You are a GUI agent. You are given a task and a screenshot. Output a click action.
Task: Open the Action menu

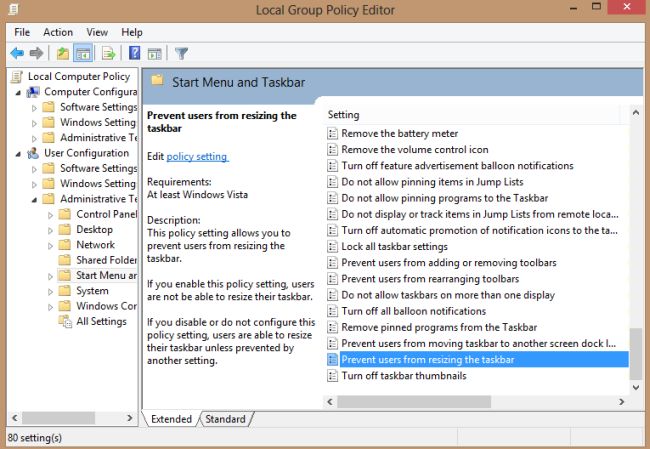click(x=58, y=32)
